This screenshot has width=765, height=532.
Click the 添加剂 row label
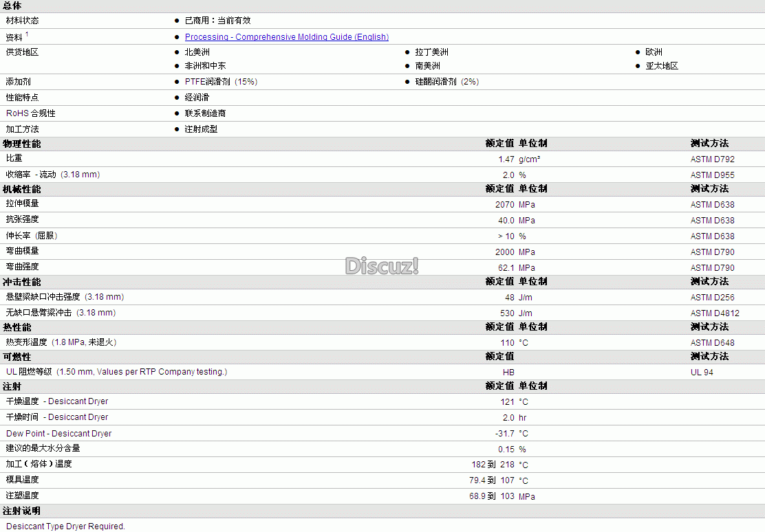point(18,82)
